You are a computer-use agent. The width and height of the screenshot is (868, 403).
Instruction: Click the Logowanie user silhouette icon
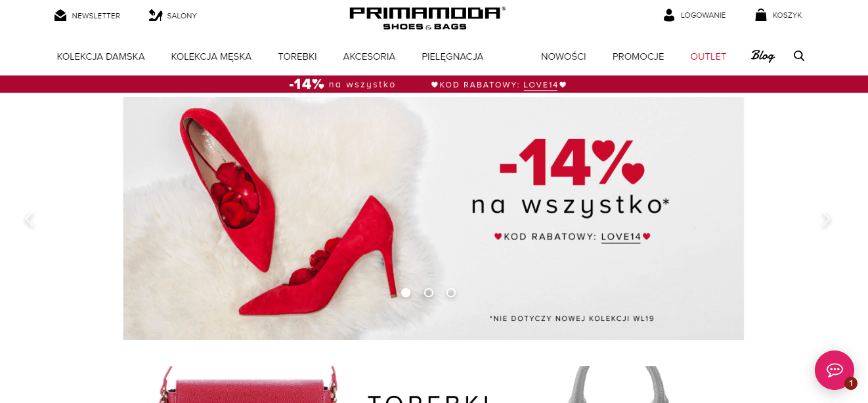coord(669,15)
